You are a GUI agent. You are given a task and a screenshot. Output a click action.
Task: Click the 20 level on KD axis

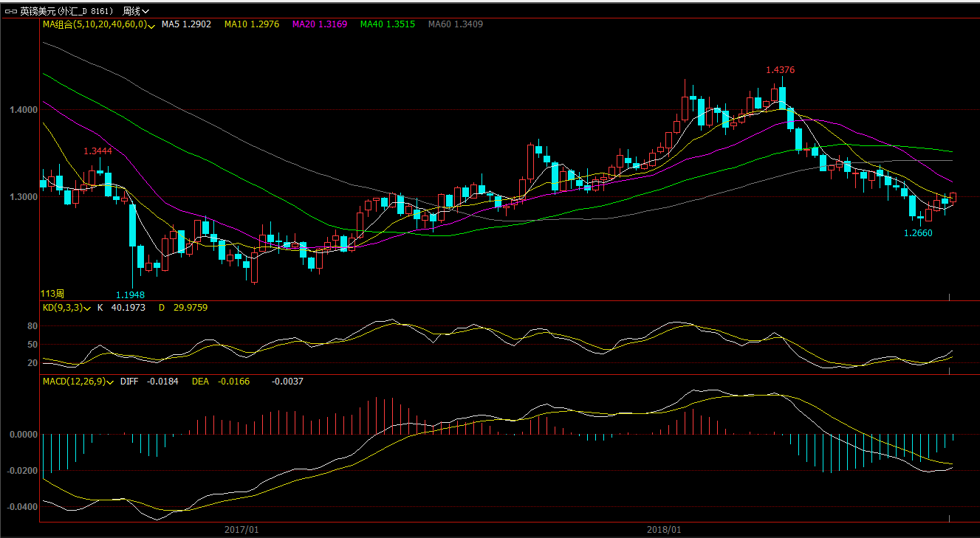coord(32,363)
